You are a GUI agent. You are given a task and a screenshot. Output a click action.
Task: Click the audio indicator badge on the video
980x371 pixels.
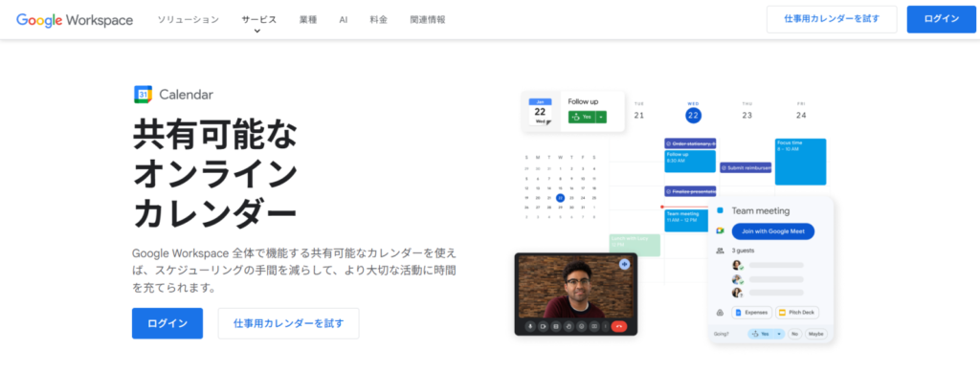[624, 264]
